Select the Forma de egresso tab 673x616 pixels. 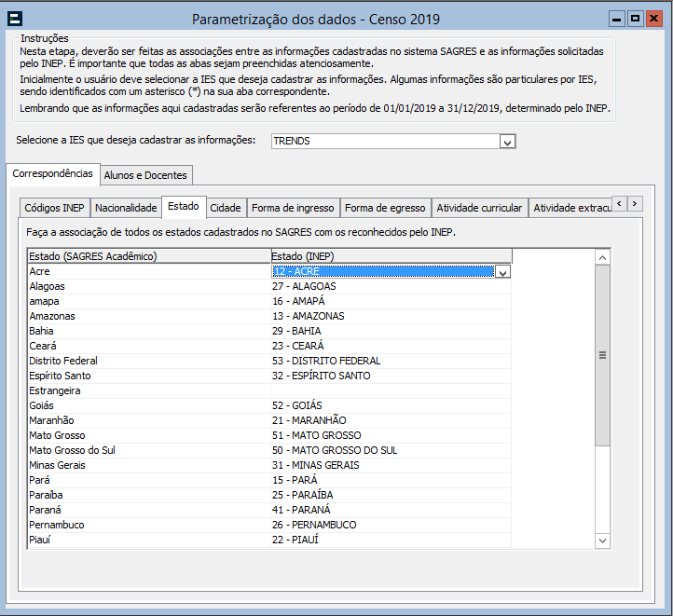pyautogui.click(x=385, y=208)
